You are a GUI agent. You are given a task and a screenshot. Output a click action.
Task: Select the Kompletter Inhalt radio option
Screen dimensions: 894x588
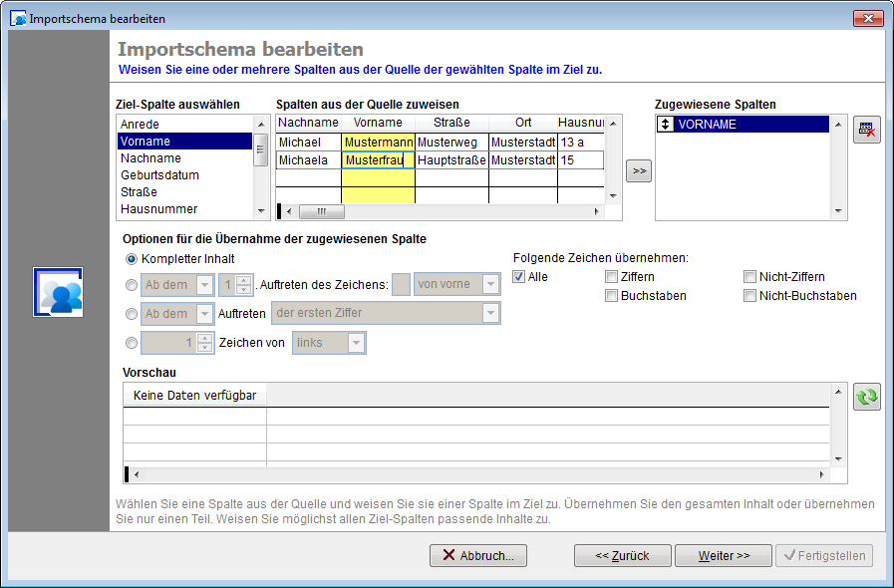(132, 258)
